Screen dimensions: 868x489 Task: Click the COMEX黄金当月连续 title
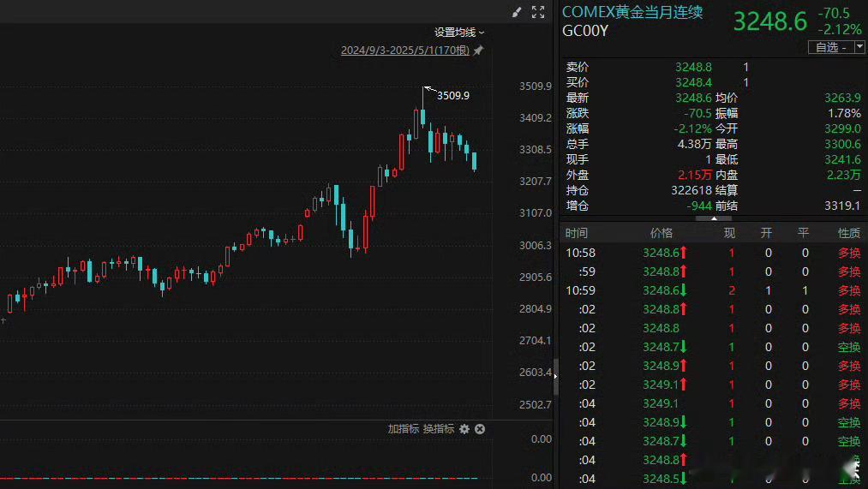click(x=632, y=12)
